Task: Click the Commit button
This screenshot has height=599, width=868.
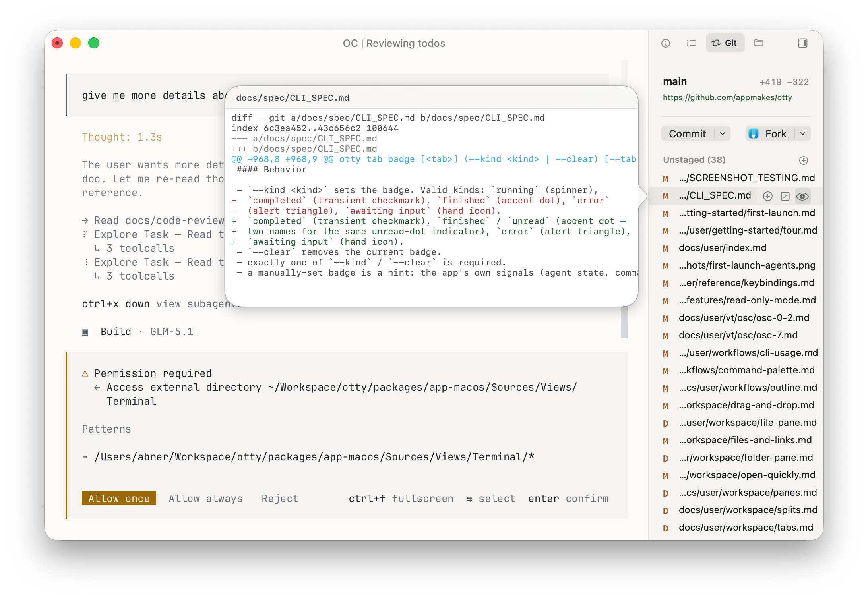Action: 688,134
